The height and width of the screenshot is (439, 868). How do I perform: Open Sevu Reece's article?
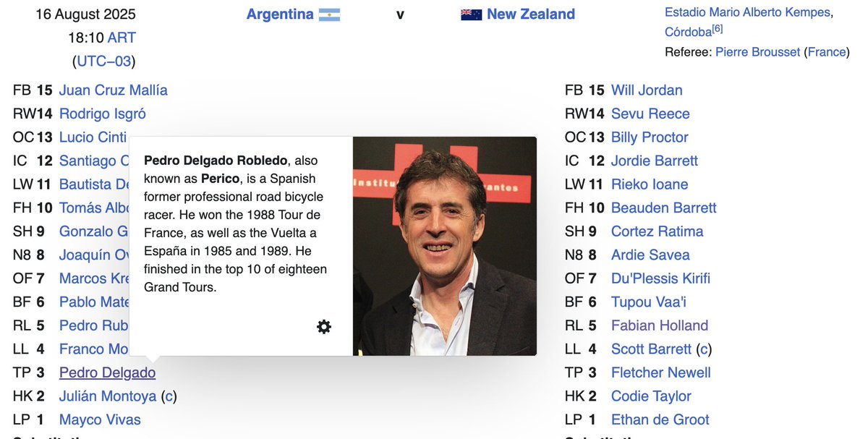coord(650,114)
